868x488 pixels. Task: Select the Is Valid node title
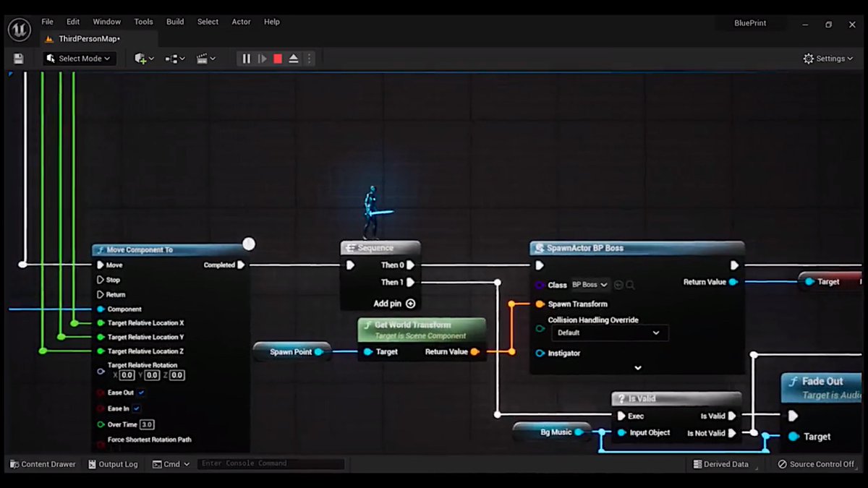[x=642, y=398]
